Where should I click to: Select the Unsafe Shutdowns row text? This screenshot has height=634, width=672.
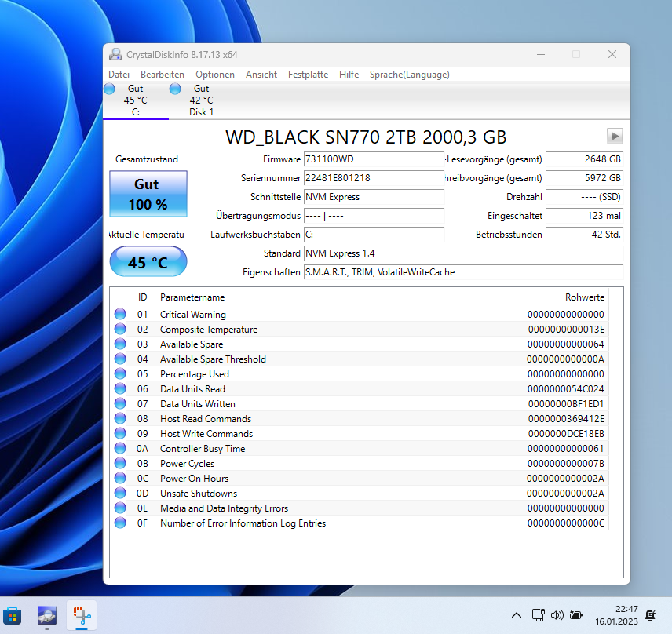point(199,494)
